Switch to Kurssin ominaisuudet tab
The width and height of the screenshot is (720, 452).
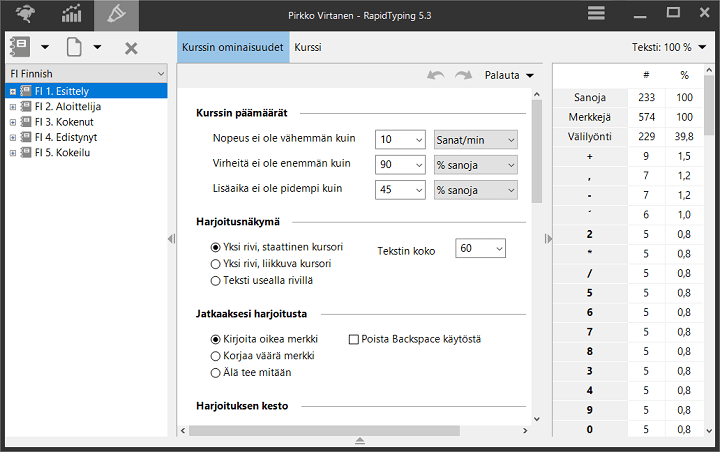[233, 47]
